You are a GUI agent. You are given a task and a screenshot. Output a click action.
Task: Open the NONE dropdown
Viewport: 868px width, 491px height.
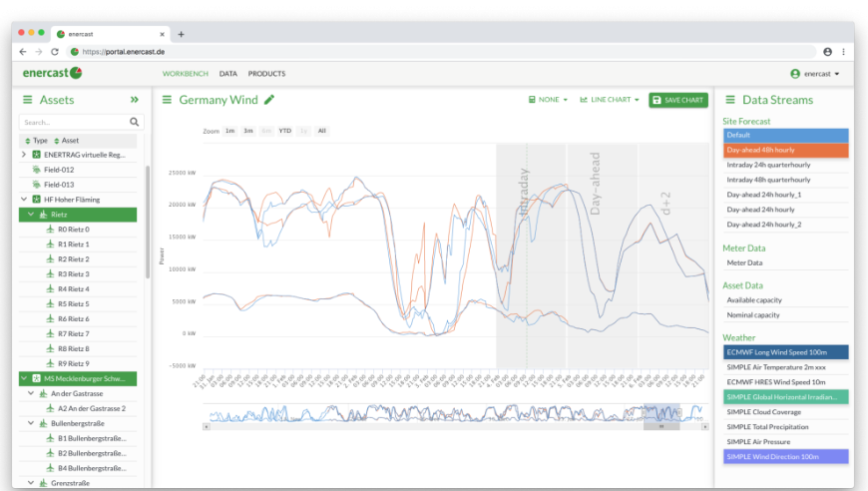pos(548,100)
